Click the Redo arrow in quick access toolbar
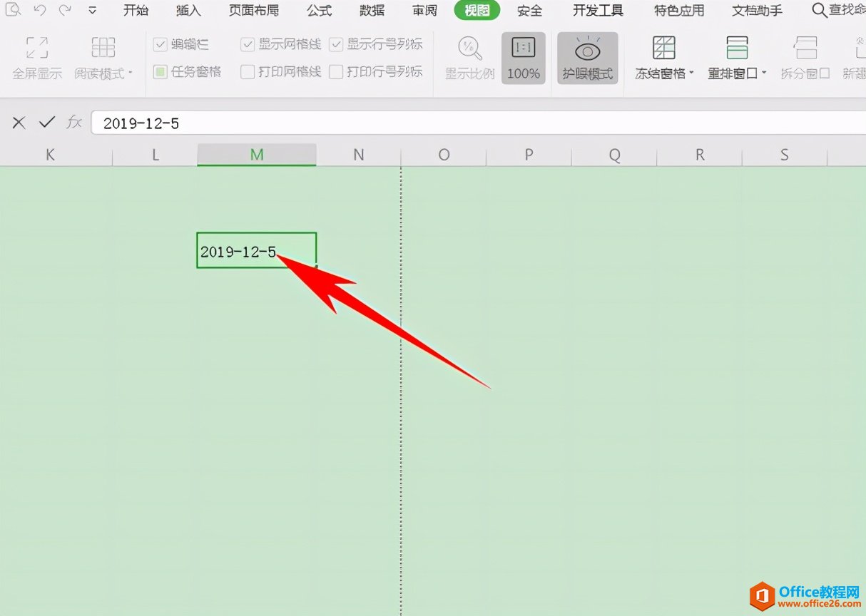Viewport: 866px width, 616px height. point(65,10)
